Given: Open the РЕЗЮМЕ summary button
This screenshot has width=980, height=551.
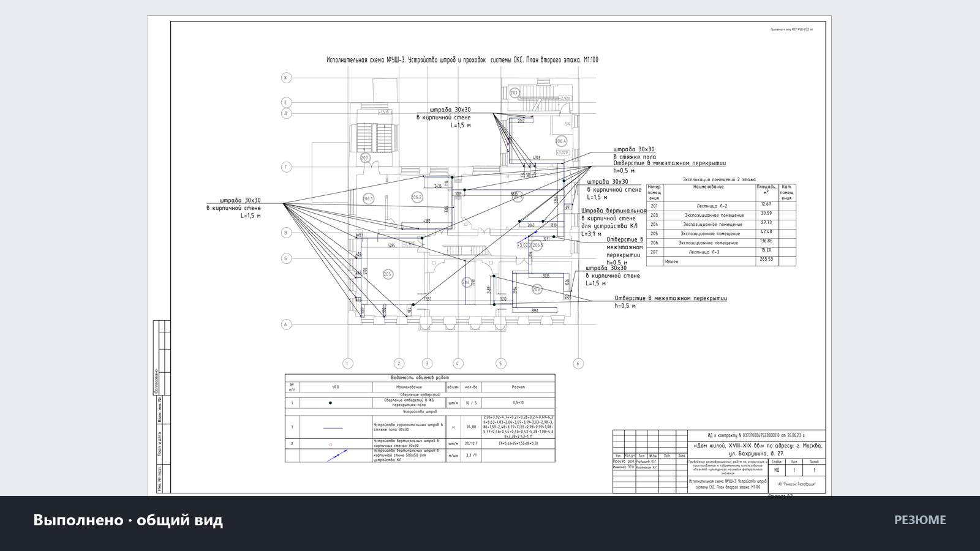Looking at the screenshot, I should click(920, 520).
